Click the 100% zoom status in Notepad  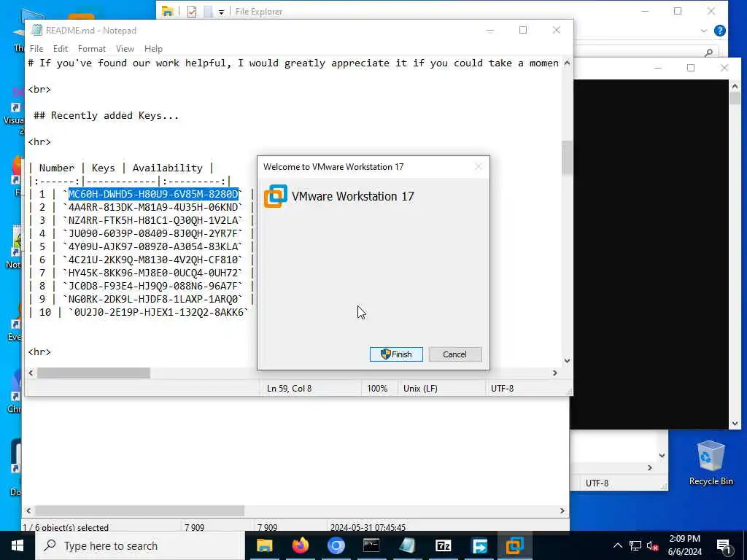tap(377, 389)
